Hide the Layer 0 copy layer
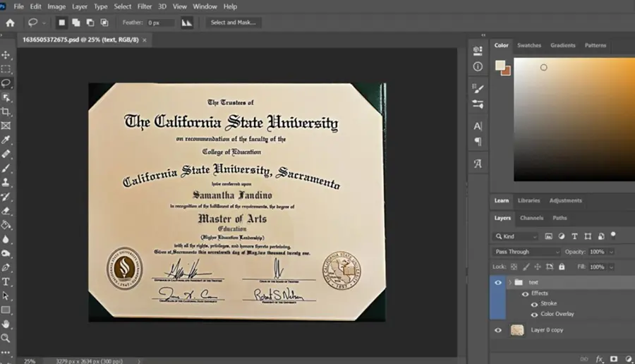Screen dimensions: 635x364 point(498,330)
